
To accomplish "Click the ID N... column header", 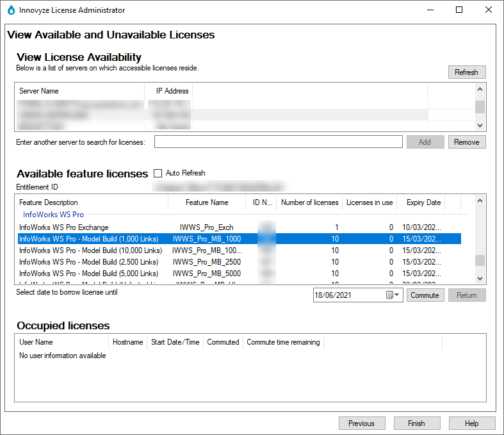I will [x=261, y=202].
